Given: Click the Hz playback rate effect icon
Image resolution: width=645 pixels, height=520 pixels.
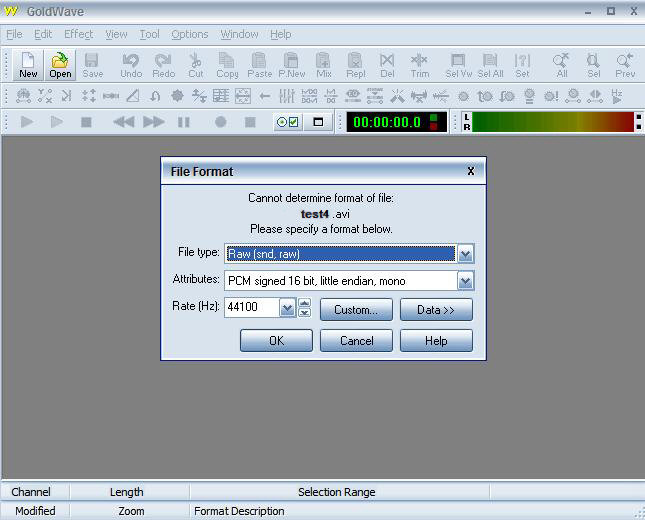Looking at the screenshot, I should click(617, 96).
